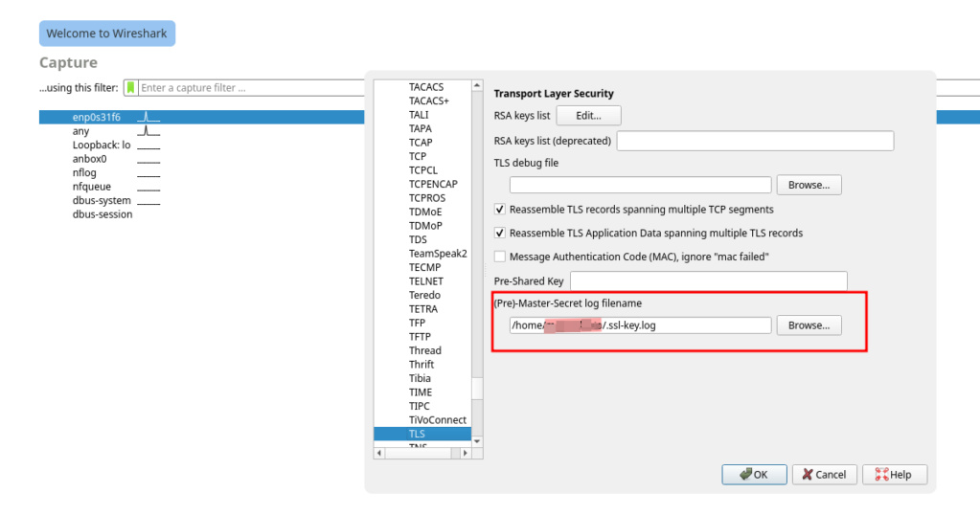The image size is (980, 515).
Task: Select TALI protocol
Action: pyautogui.click(x=419, y=115)
